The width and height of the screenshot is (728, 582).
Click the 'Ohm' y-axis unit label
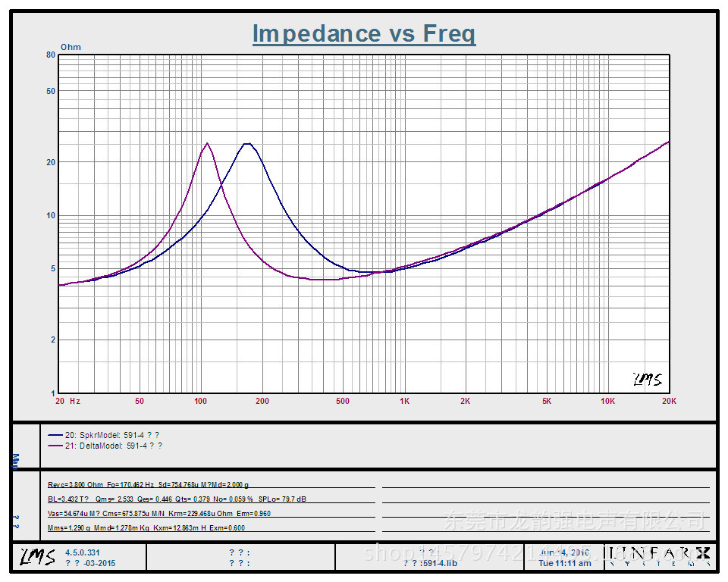click(71, 47)
